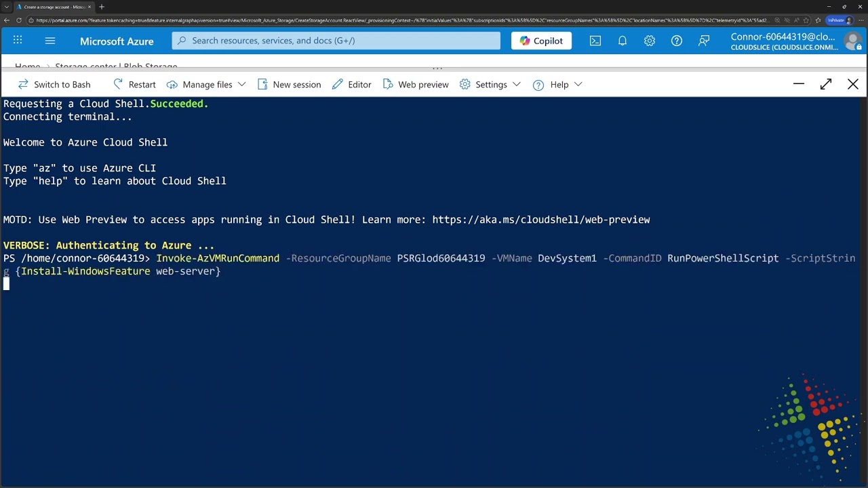The image size is (868, 488).
Task: Focus the search resources box
Action: coord(336,41)
